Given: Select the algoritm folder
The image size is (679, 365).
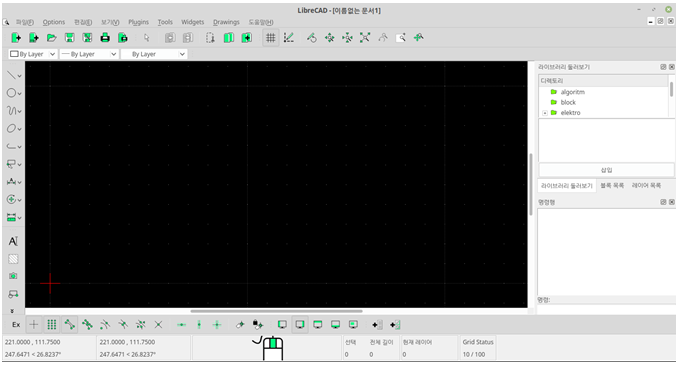Looking at the screenshot, I should (x=572, y=92).
